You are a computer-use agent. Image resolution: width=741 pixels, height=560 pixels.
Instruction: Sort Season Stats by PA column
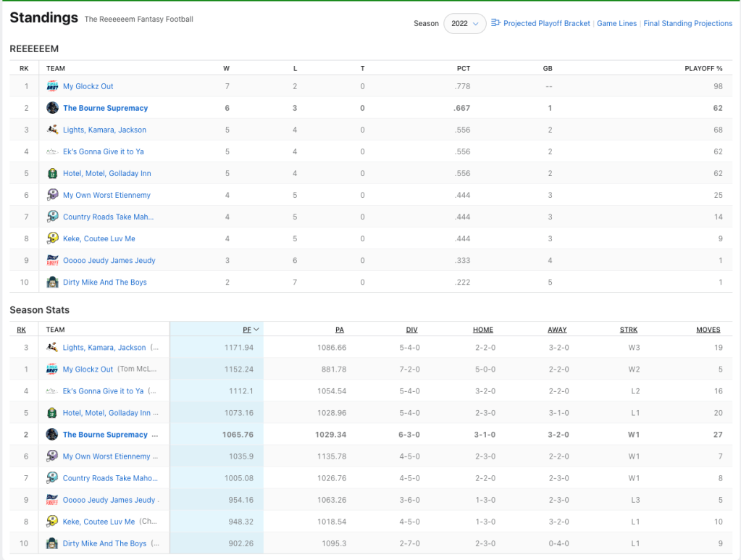[340, 330]
